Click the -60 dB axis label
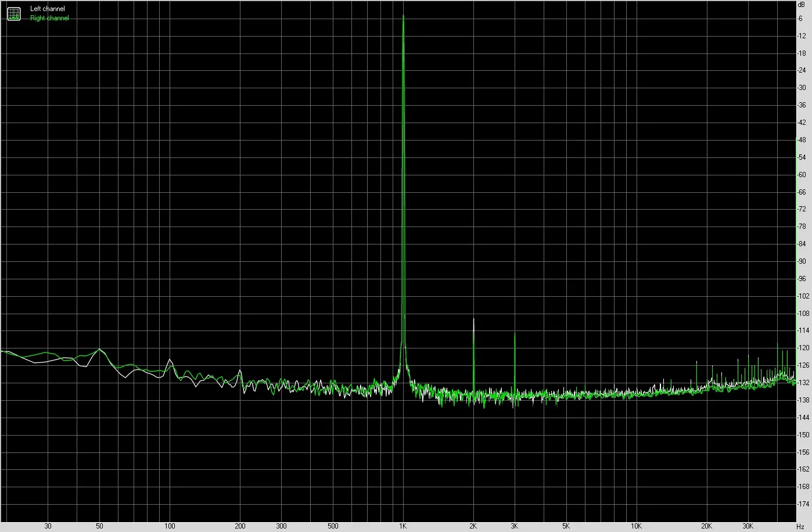This screenshot has height=532, width=812. click(802, 175)
